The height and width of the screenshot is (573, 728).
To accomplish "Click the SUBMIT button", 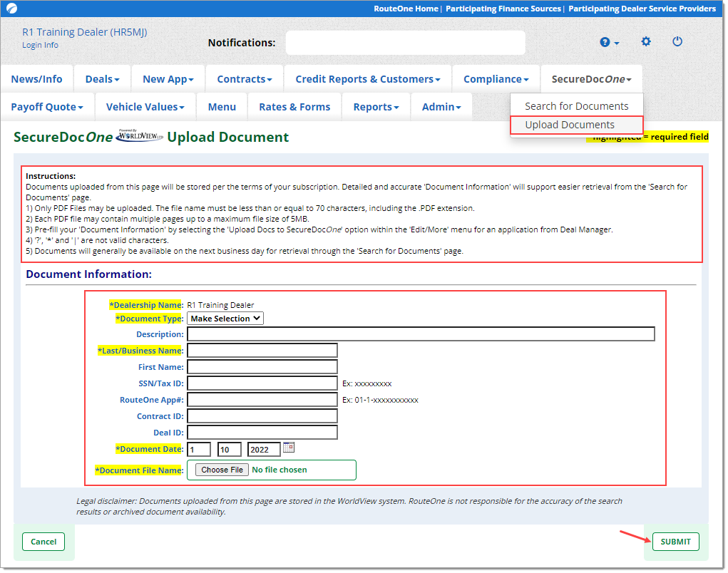I will [x=675, y=542].
